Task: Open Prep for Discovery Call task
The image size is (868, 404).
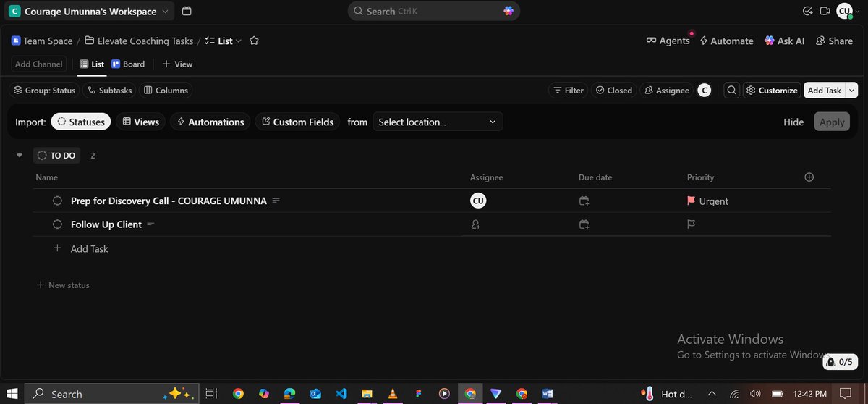Action: click(169, 201)
